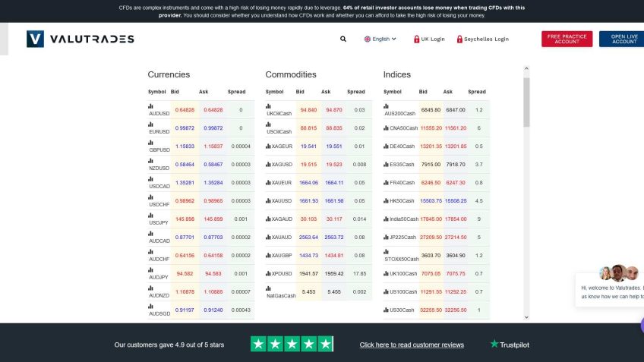644x362 pixels.
Task: Open the Seychelles Login link
Action: (x=482, y=39)
